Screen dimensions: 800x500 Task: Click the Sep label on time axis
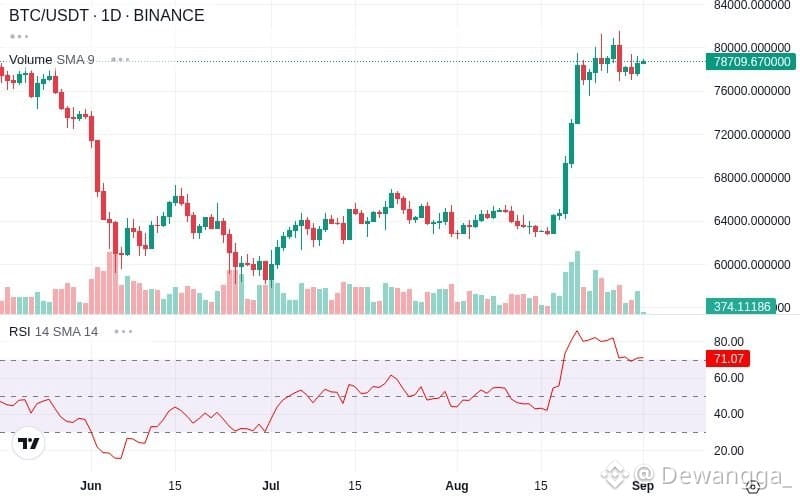[x=643, y=486]
